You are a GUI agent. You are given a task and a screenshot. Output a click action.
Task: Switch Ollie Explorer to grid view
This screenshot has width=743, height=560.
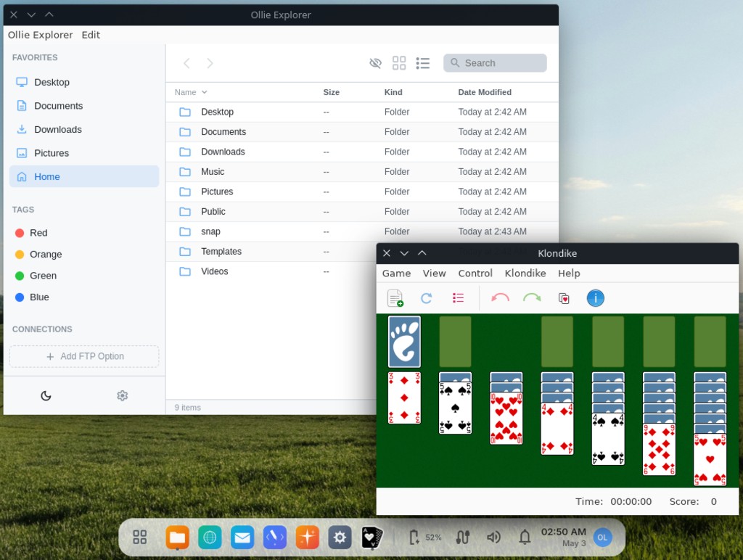[399, 63]
